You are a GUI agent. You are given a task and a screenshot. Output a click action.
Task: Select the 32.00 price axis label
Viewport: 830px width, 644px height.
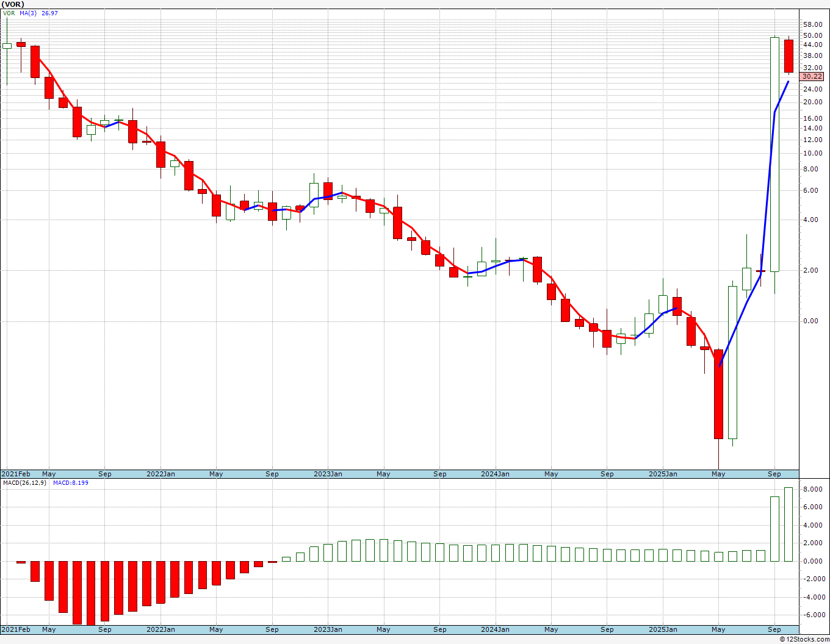click(x=813, y=68)
